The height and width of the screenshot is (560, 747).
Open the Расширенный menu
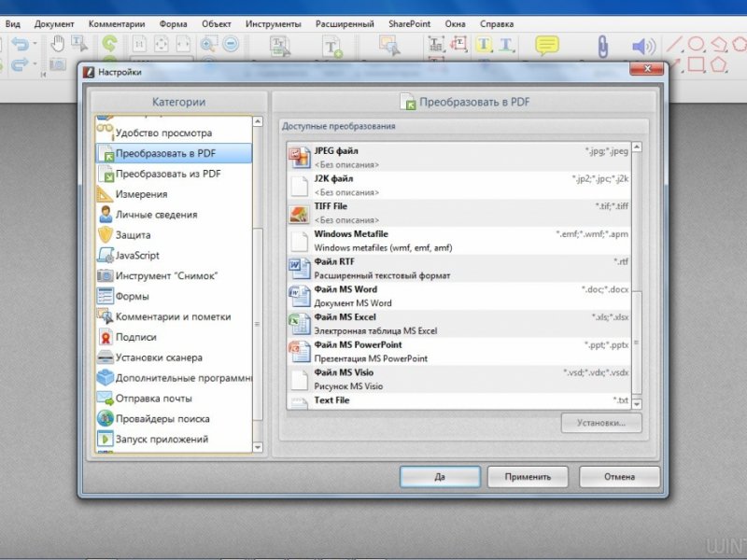(345, 24)
